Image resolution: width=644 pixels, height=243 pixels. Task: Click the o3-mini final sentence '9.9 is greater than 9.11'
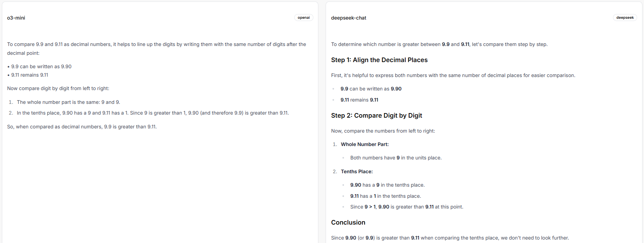point(82,127)
